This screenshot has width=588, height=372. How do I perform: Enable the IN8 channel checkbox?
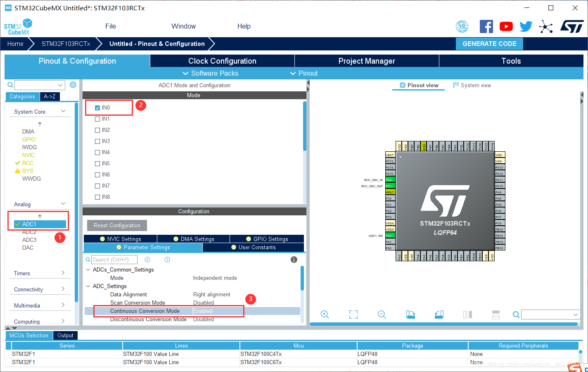(x=97, y=197)
